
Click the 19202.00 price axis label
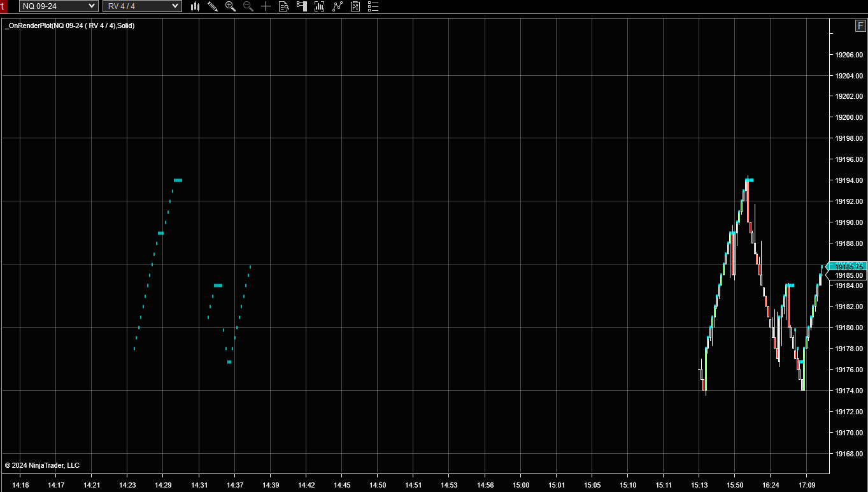tap(849, 96)
